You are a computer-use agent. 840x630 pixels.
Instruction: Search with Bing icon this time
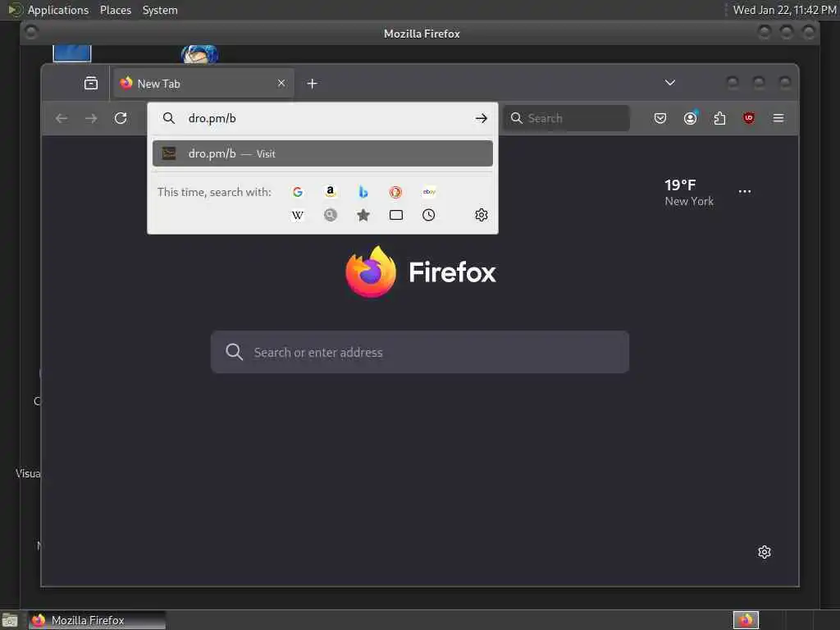point(363,192)
